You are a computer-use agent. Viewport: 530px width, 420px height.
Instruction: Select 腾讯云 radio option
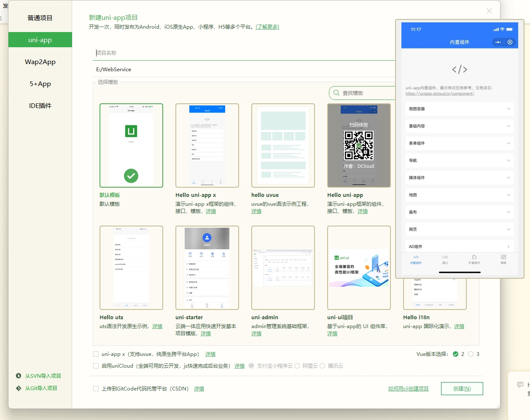click(322, 366)
